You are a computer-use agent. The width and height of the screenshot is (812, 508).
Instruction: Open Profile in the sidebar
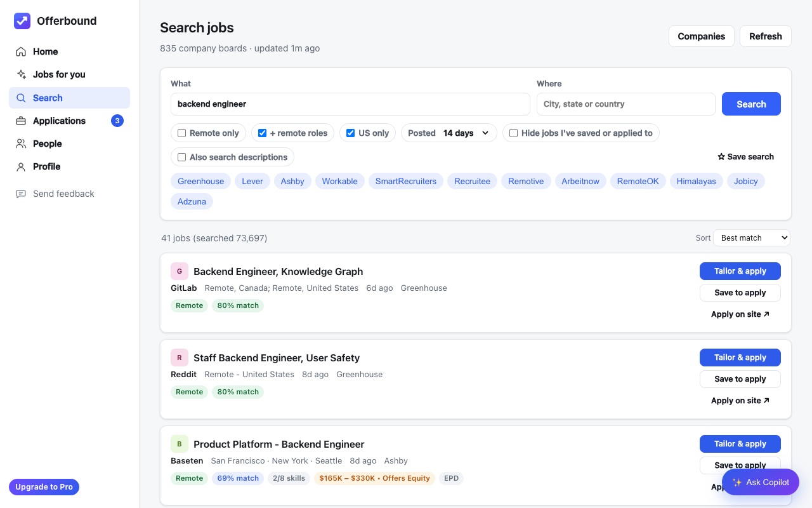[69, 166]
